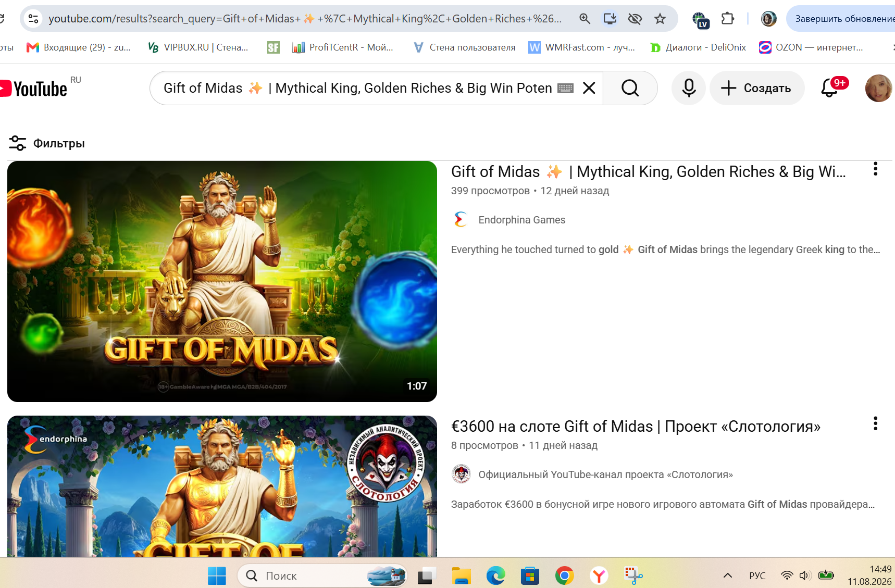The width and height of the screenshot is (895, 588).
Task: Open YouTube notifications bell
Action: [830, 88]
